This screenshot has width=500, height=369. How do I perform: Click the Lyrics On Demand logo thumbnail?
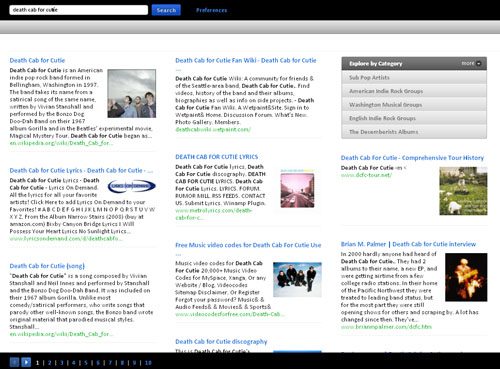coord(132,186)
